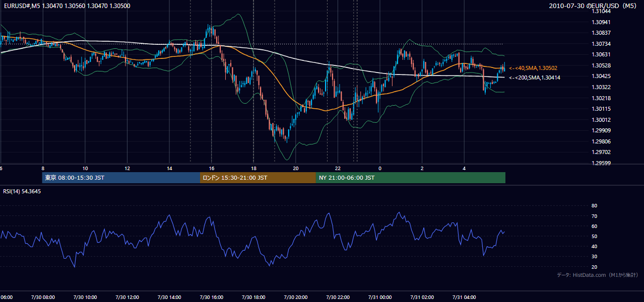The width and height of the screenshot is (644, 302).
Task: Click the 7/30 14:00 time label
Action: point(169,297)
